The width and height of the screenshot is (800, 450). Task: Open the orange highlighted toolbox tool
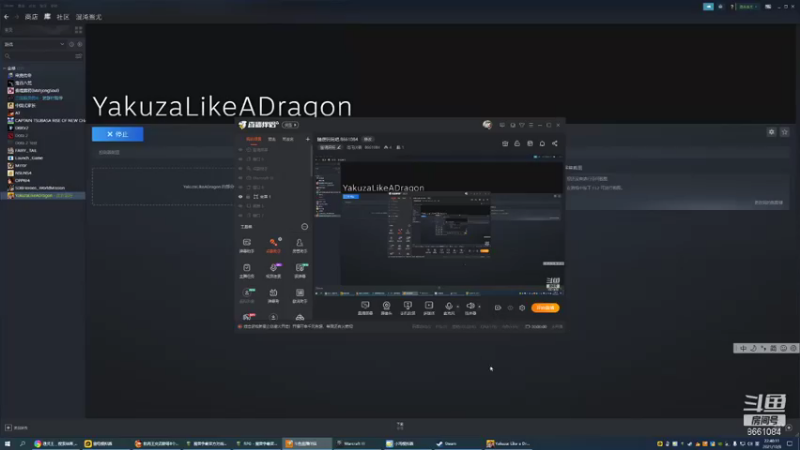[273, 245]
